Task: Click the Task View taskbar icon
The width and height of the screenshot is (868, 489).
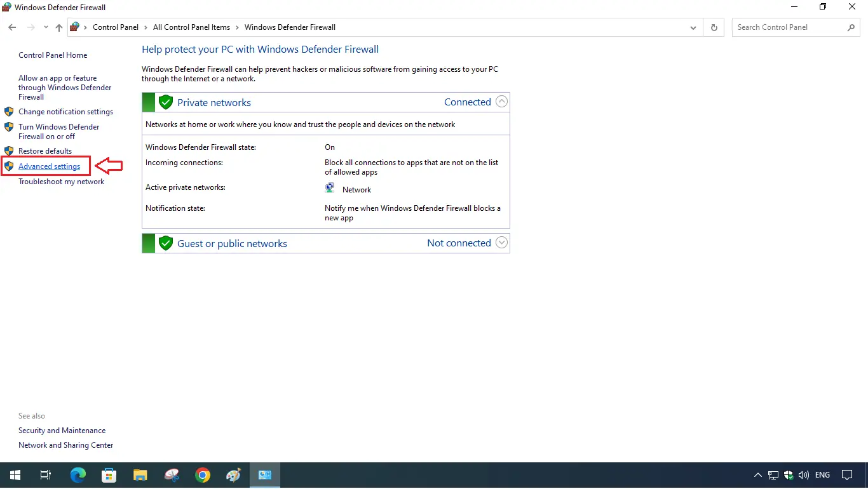Action: 46,475
